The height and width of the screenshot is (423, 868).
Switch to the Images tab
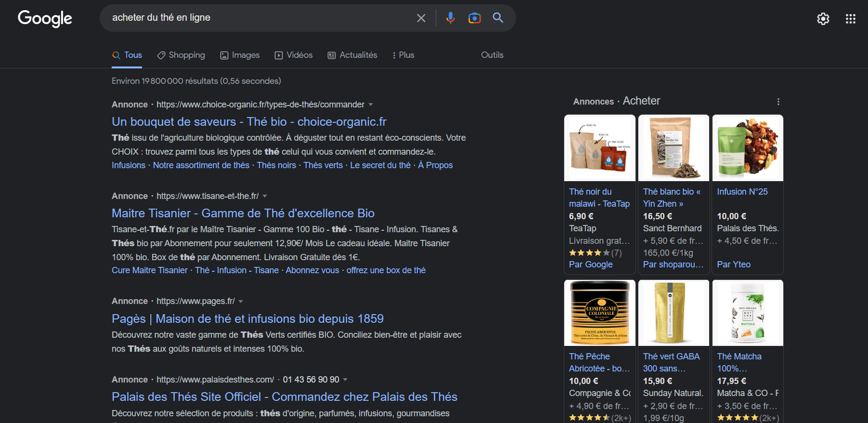[240, 55]
